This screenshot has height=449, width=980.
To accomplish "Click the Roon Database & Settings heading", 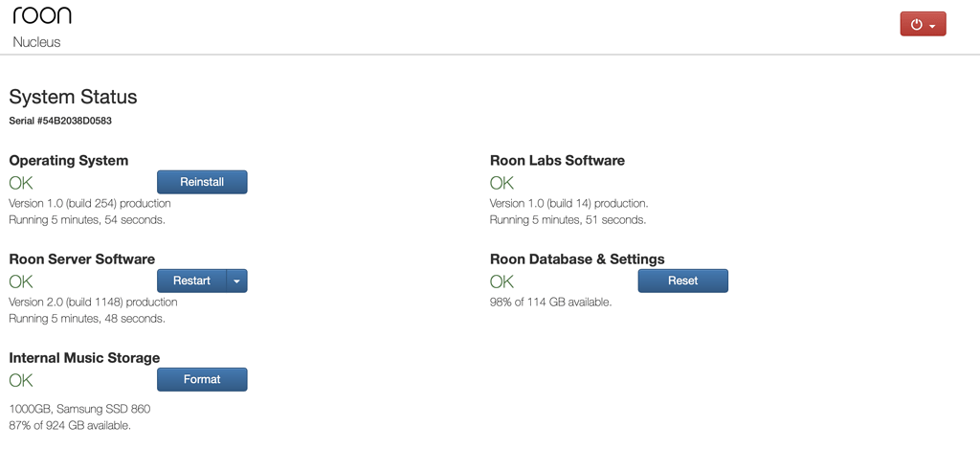I will 577,258.
